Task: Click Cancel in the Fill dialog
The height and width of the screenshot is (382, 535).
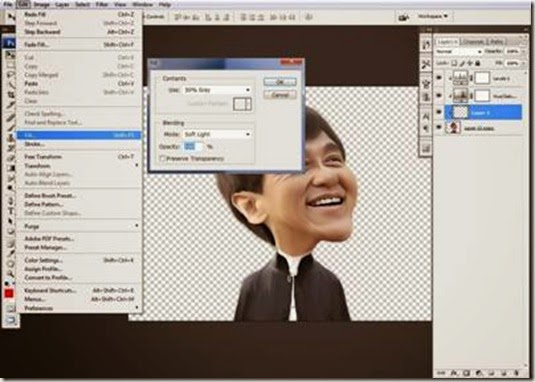Action: 280,95
